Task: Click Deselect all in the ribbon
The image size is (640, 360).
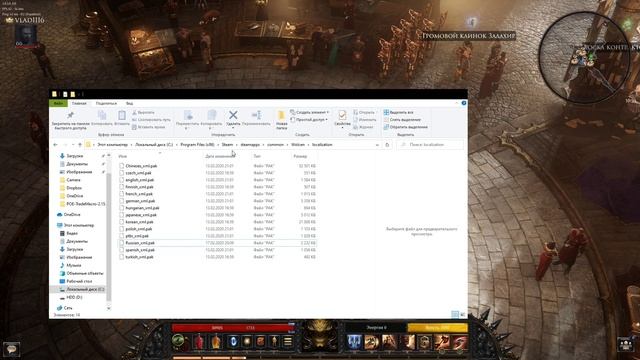Action: 402,120
